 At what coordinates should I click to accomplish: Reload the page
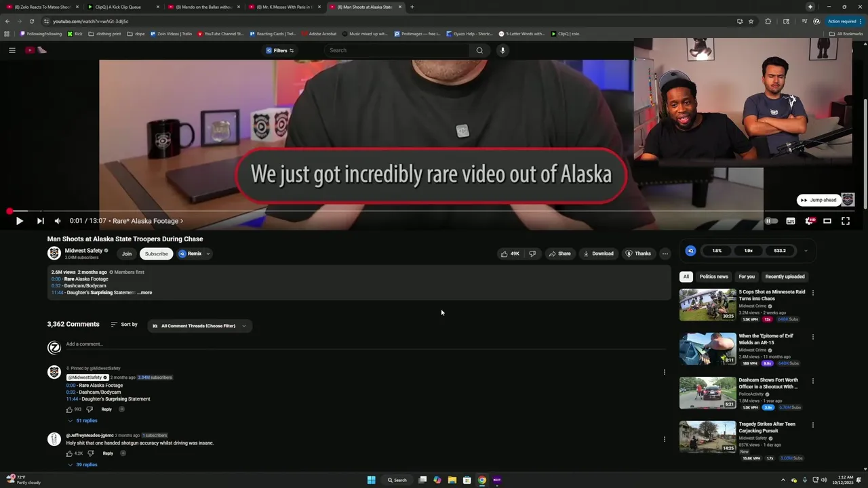31,21
